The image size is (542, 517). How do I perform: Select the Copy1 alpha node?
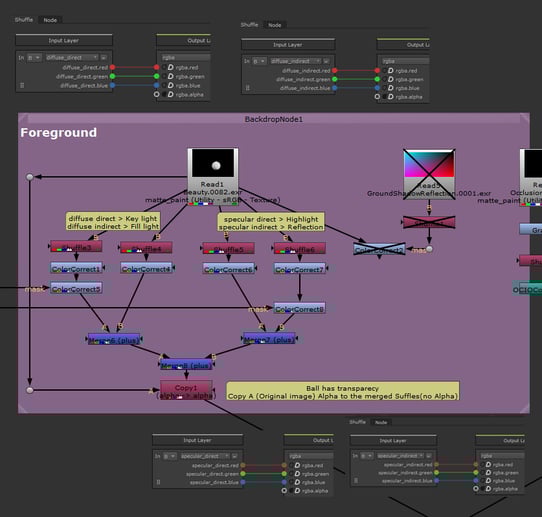(x=186, y=391)
